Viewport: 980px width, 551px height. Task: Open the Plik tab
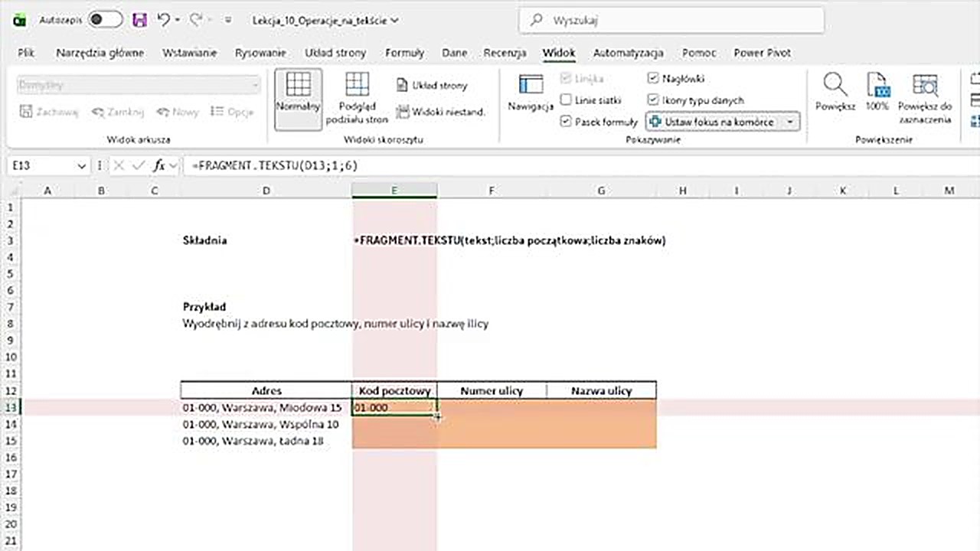[26, 53]
